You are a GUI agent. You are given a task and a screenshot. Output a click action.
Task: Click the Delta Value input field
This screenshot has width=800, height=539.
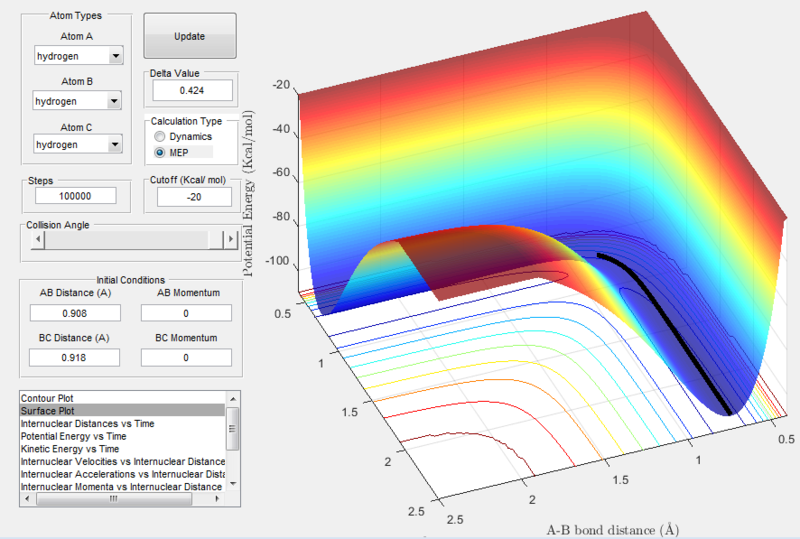click(x=190, y=91)
